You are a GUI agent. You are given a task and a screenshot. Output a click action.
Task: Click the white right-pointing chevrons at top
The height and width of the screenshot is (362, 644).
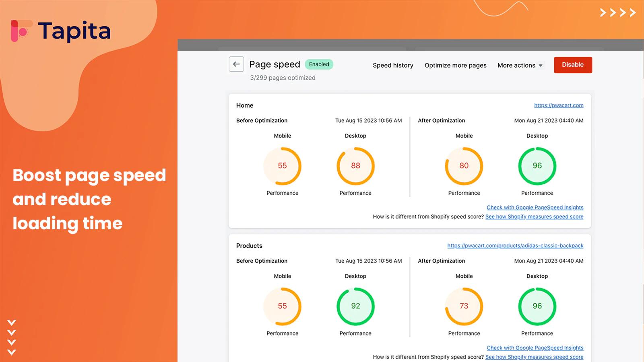pyautogui.click(x=617, y=13)
